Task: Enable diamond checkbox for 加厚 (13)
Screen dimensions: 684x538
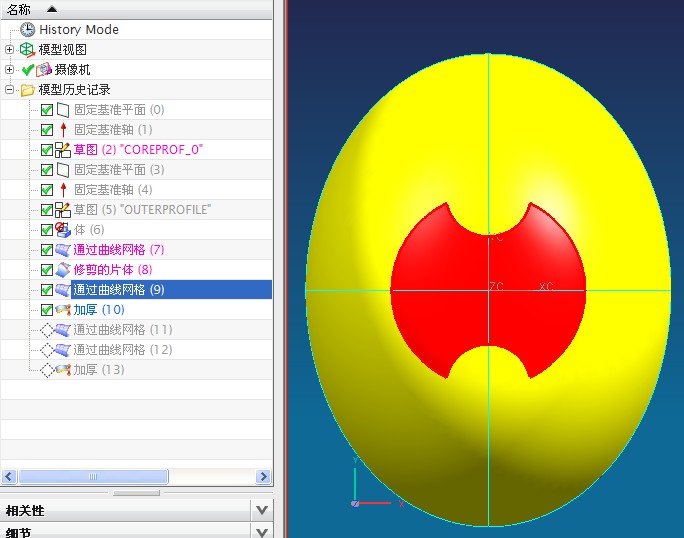Action: [x=47, y=370]
